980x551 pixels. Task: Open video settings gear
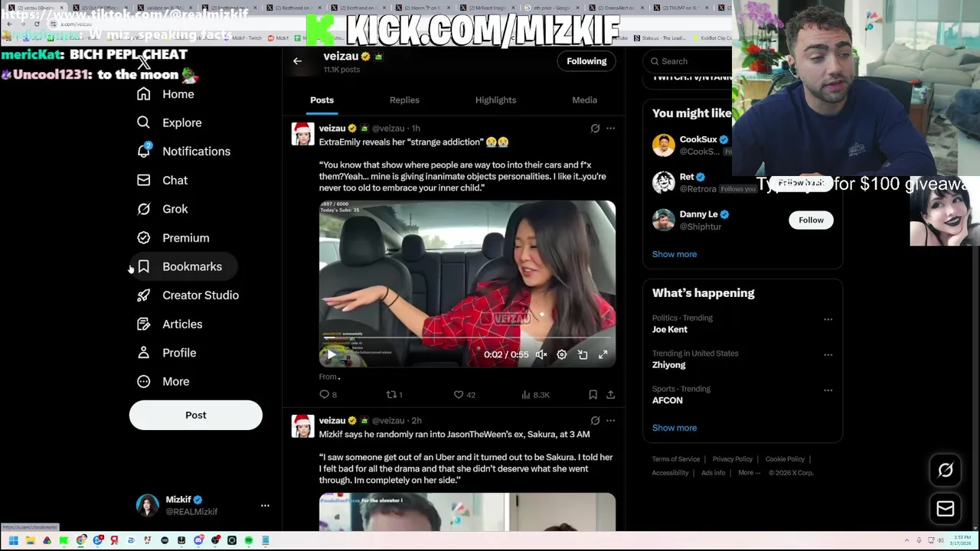[x=562, y=355]
